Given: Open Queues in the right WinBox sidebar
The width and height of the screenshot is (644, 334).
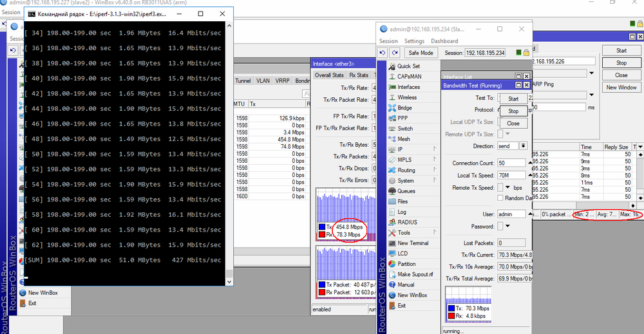Looking at the screenshot, I should (x=402, y=191).
